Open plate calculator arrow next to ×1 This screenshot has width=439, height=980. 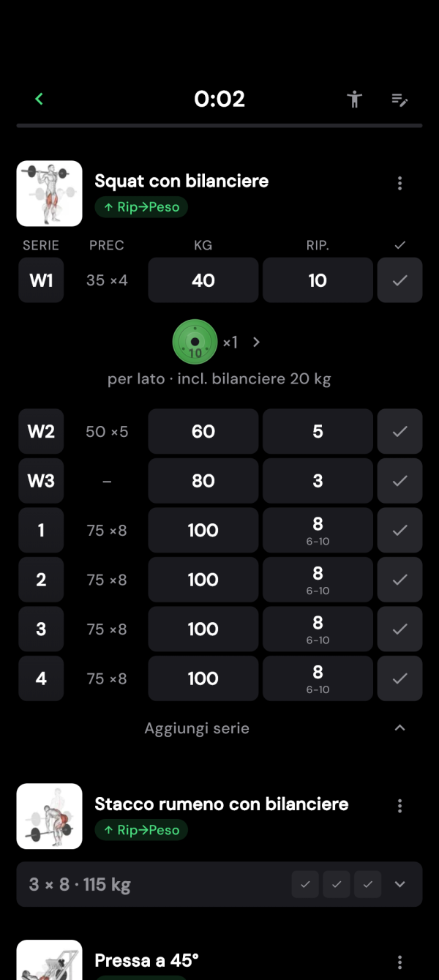[256, 342]
